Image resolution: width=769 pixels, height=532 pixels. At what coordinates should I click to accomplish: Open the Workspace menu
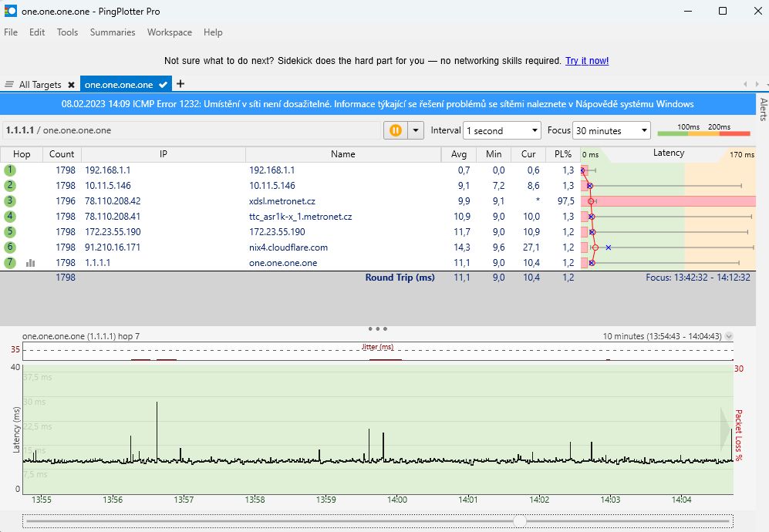point(170,32)
